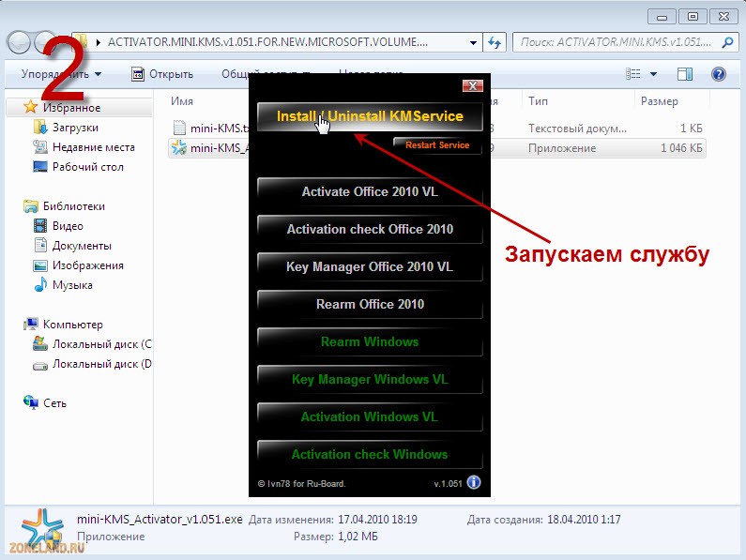
Task: Click the Компьютер monitor icon
Action: coord(31,325)
